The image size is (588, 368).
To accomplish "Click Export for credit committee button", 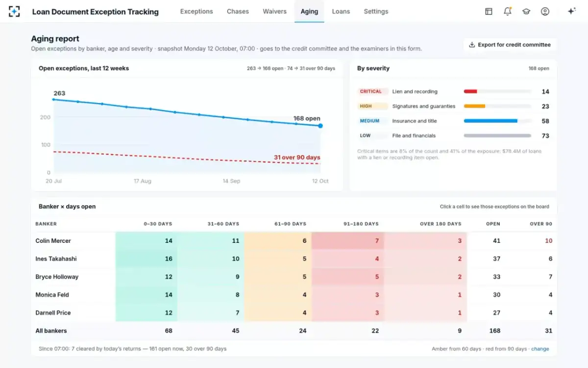I will [510, 45].
